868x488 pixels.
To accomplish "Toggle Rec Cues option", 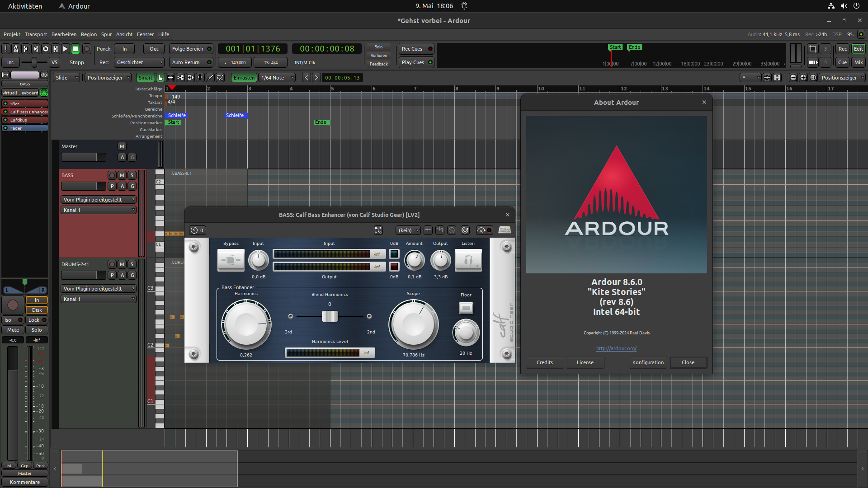I will (x=416, y=49).
